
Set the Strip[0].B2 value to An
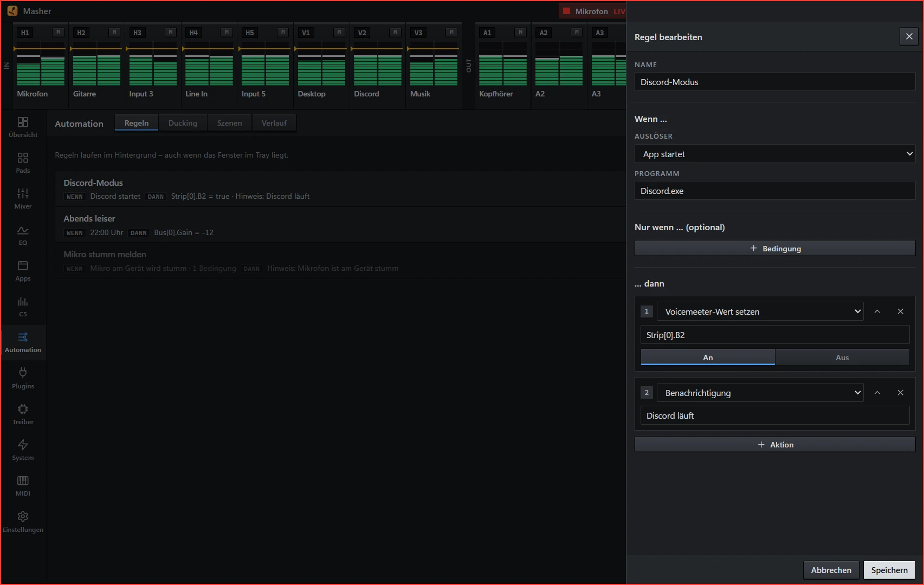(x=708, y=357)
